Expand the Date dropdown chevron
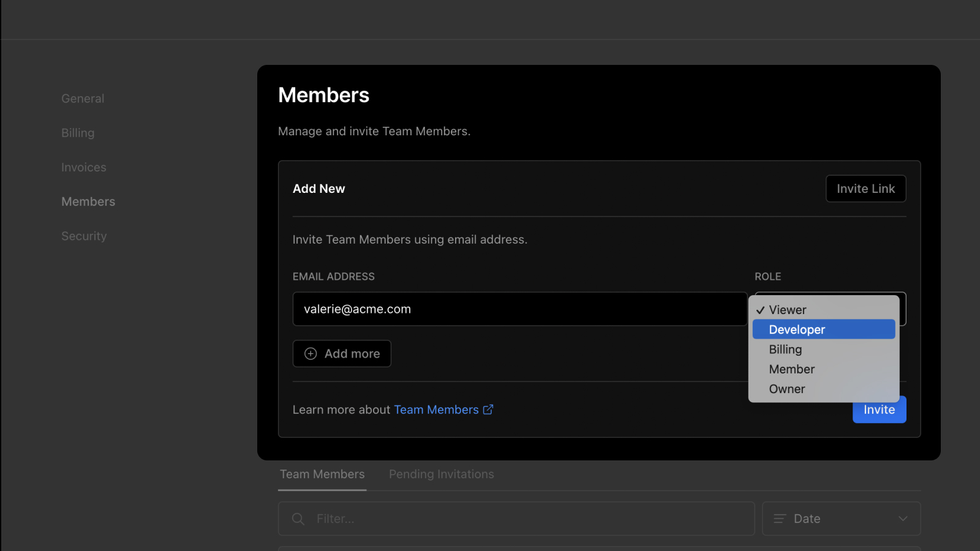 click(x=902, y=519)
